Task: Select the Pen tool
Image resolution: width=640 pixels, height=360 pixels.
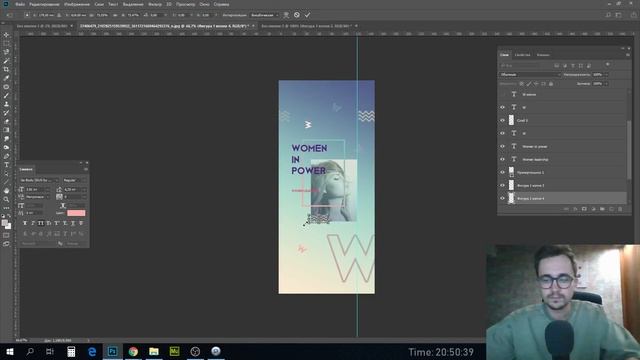Action: tap(6, 156)
